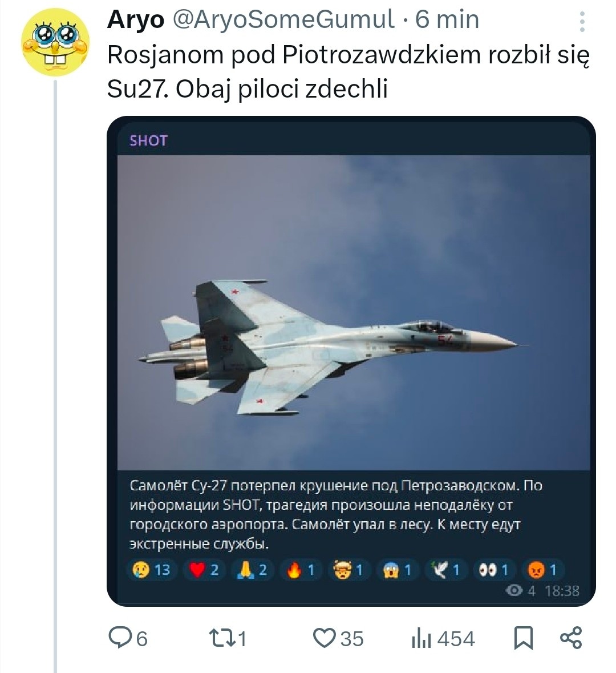Tap the red heart reaction
The width and height of the screenshot is (616, 673).
click(x=204, y=570)
